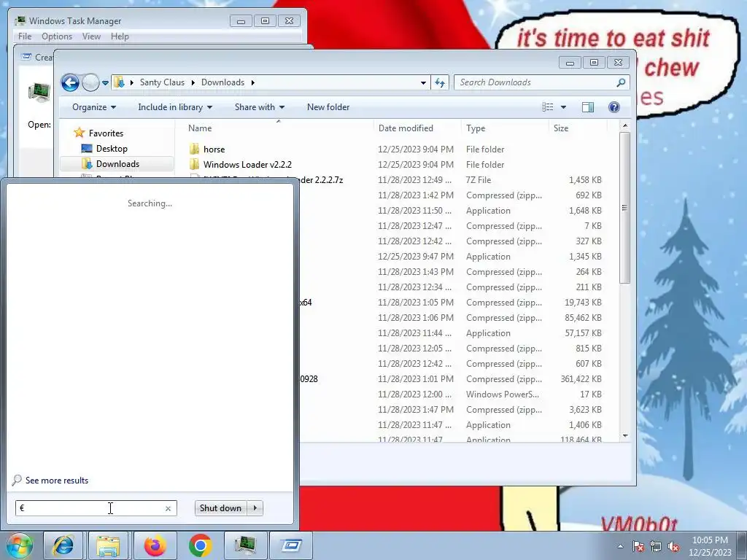747x560 pixels.
Task: Click the file list scroll down arrow
Action: click(x=625, y=436)
